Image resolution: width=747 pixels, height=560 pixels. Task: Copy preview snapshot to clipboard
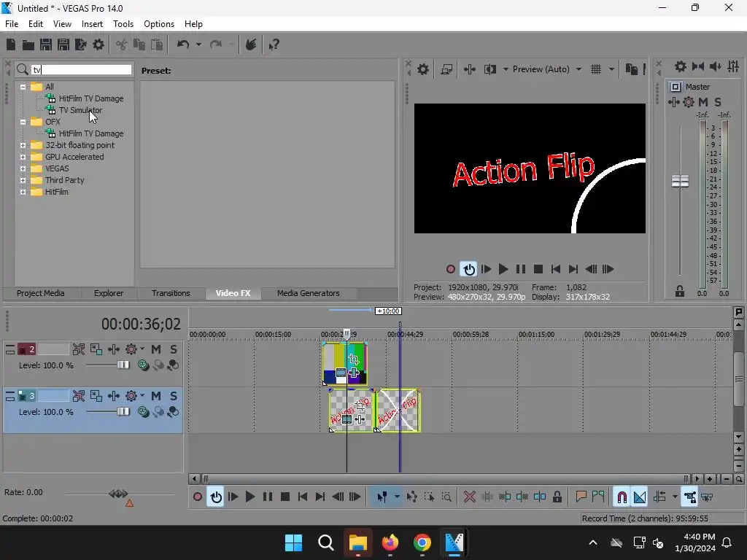click(632, 69)
